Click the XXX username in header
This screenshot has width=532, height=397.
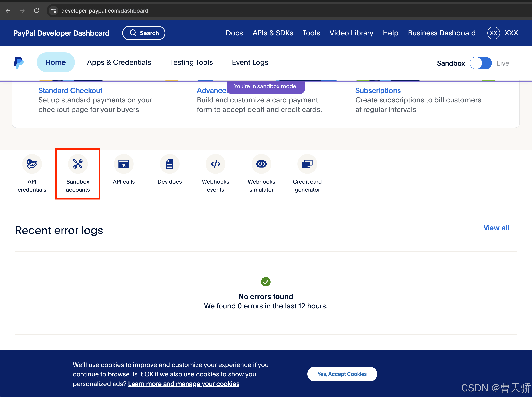tap(511, 33)
